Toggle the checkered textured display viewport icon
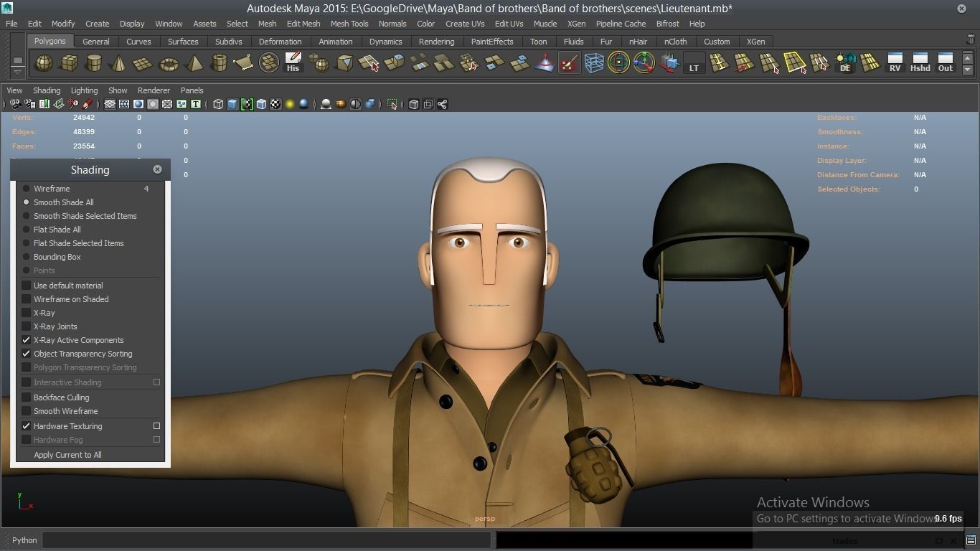 point(275,104)
